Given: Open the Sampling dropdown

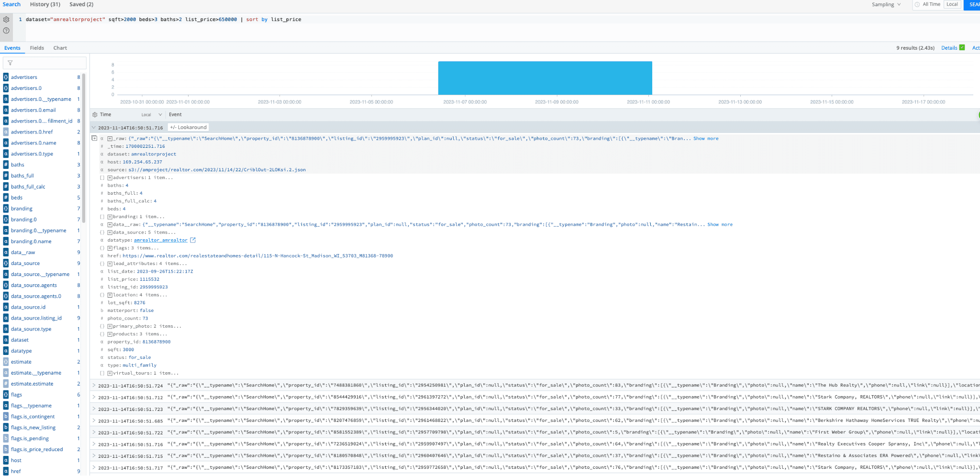Looking at the screenshot, I should tap(886, 4).
